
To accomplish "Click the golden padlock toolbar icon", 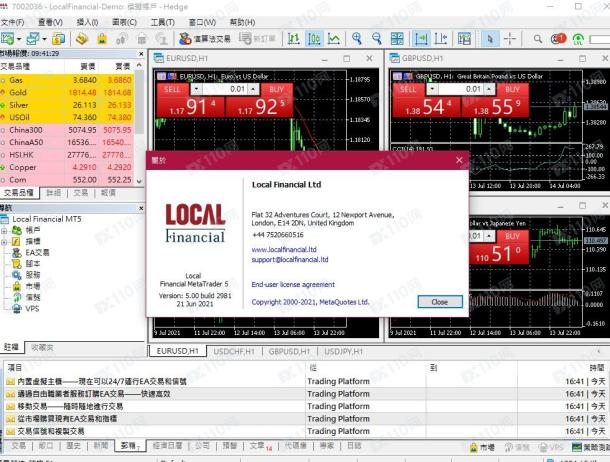I will tap(102, 38).
